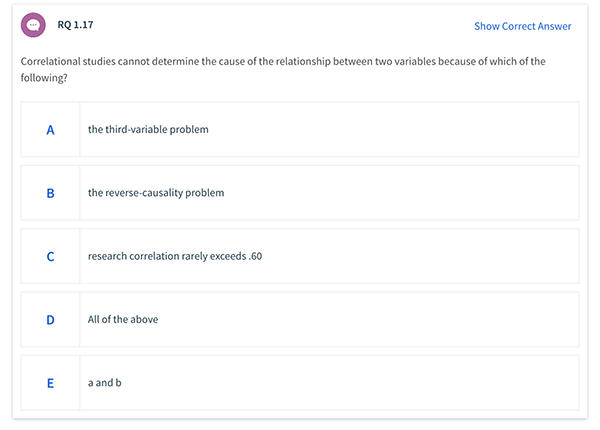Click empty area of option A row
Screen dimensions: 600x430
point(394,130)
